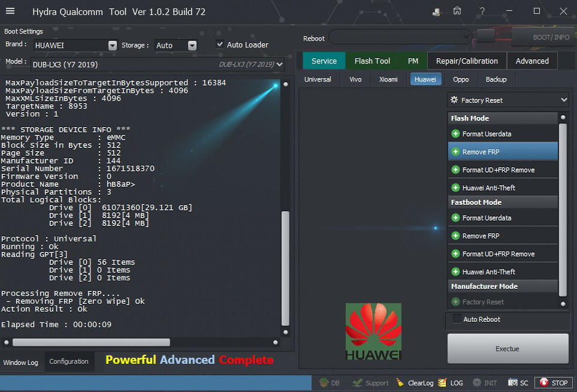This screenshot has width=577, height=392.
Task: Select the Oppo sub-tab
Action: (x=461, y=80)
